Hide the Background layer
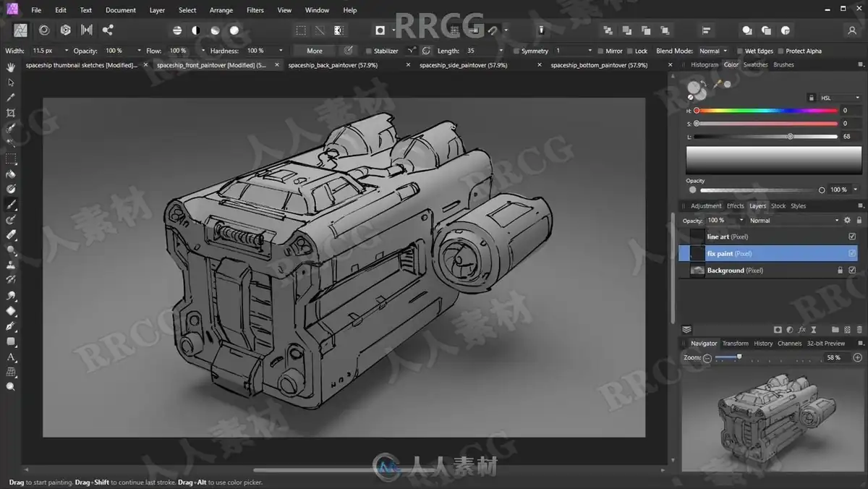The width and height of the screenshot is (868, 489). click(x=852, y=270)
